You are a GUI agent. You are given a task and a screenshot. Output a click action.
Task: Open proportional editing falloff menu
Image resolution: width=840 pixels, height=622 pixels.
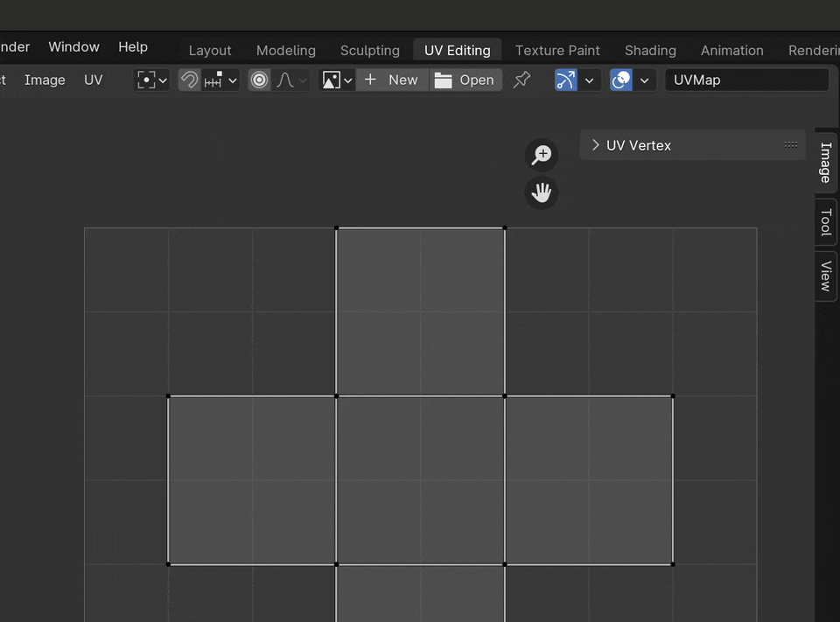(x=290, y=80)
